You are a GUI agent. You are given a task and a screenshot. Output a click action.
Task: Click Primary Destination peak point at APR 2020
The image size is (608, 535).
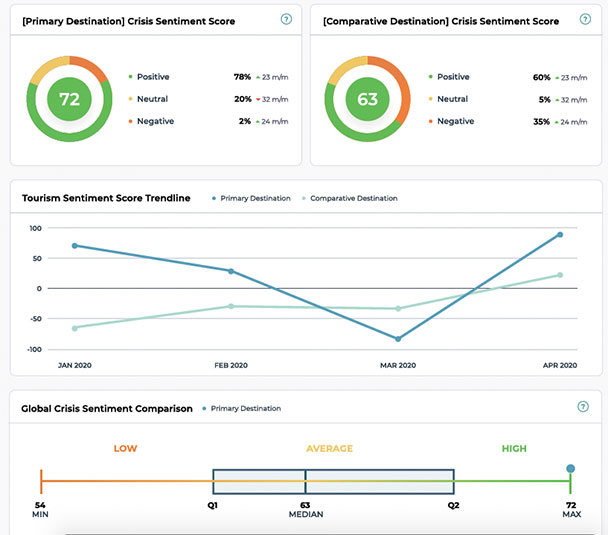560,235
